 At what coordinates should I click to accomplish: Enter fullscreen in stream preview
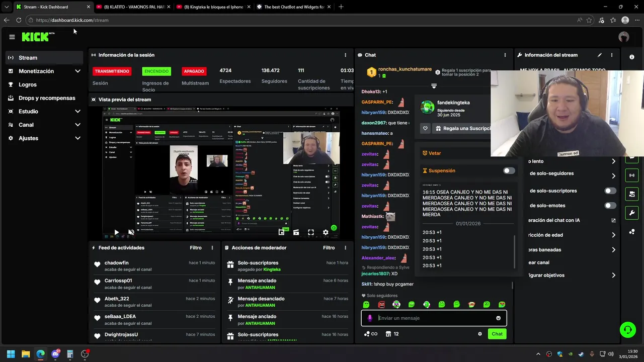(x=311, y=232)
